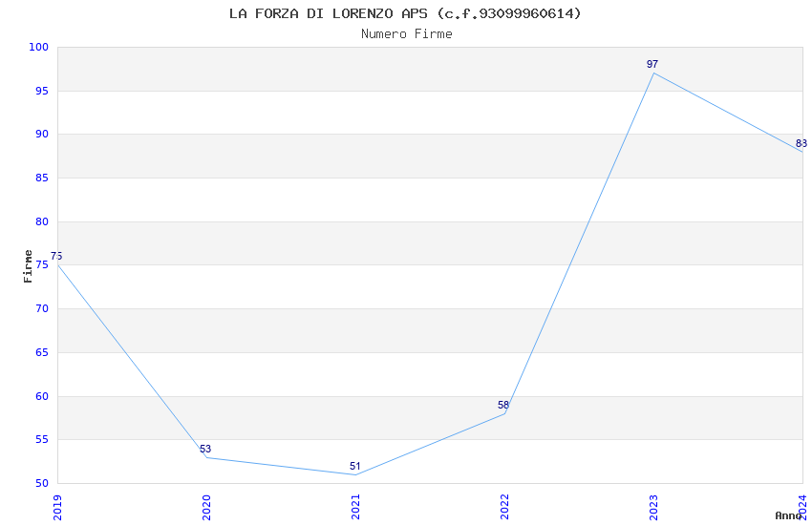Click the y-axis value 50
This screenshot has width=812, height=525.
tap(42, 484)
